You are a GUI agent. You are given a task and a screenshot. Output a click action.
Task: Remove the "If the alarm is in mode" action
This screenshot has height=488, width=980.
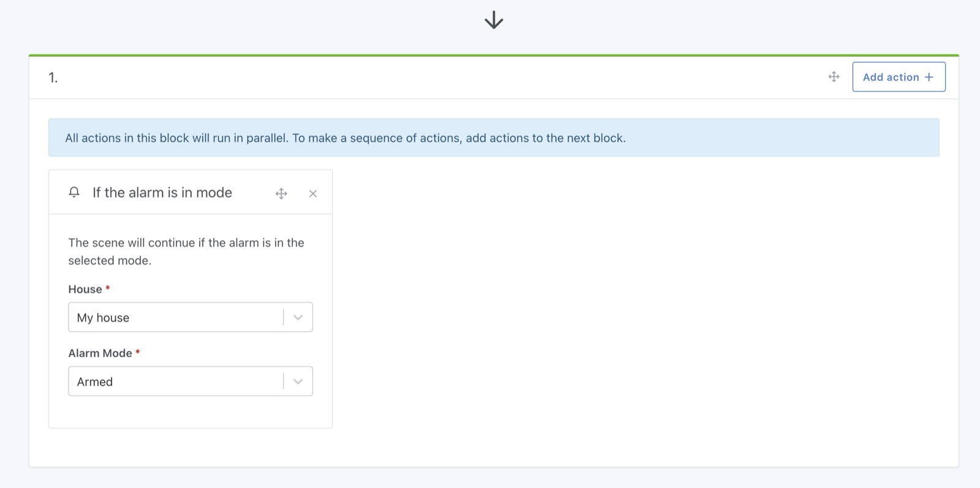tap(313, 193)
